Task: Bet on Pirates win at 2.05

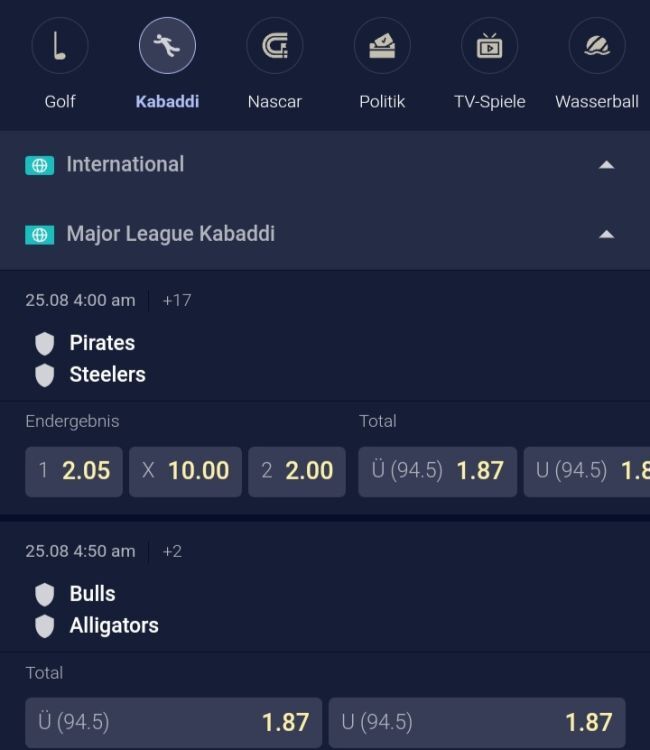Action: click(74, 471)
